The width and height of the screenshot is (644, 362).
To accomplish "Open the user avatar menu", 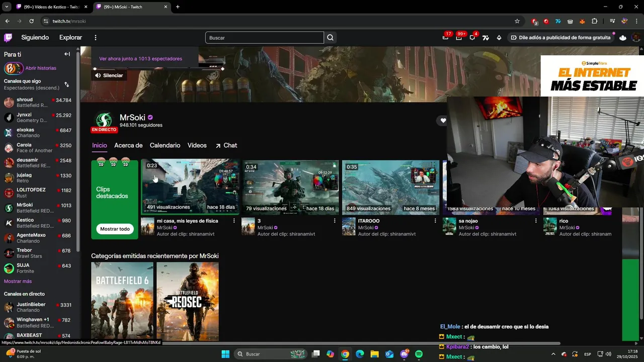I will click(636, 38).
